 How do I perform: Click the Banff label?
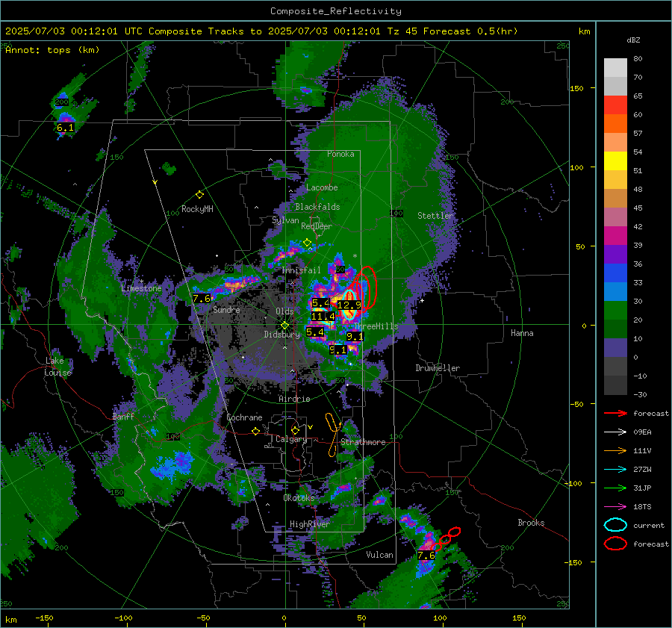click(x=123, y=417)
